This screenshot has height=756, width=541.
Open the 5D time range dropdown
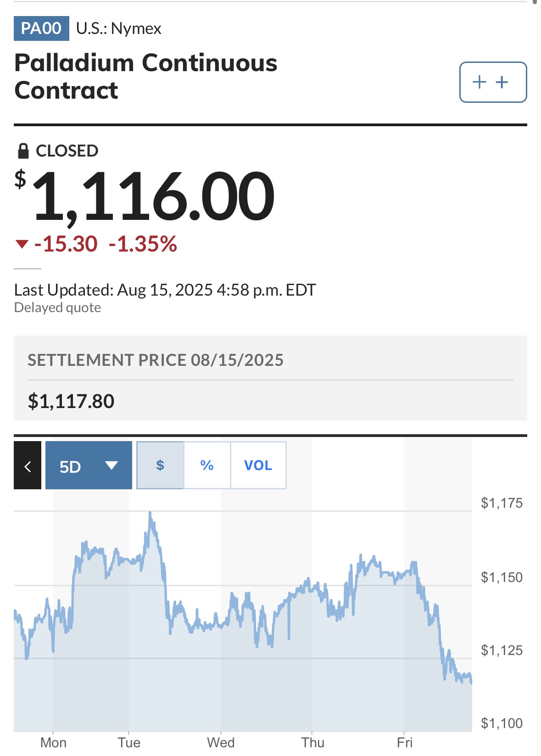point(89,465)
